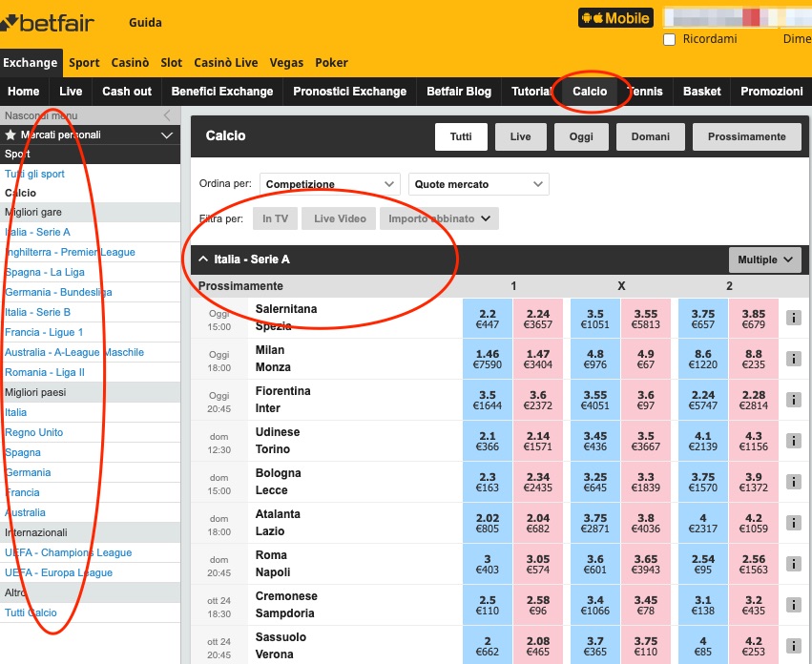812x664 pixels.
Task: Go to Home in navigation bar
Action: point(24,92)
